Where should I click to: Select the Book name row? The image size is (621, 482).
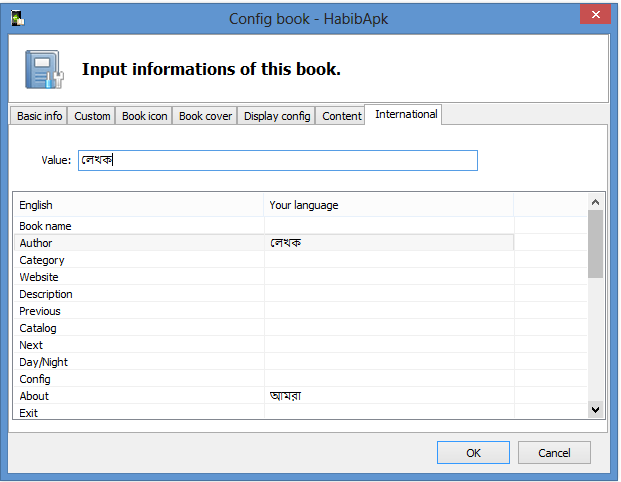264,226
